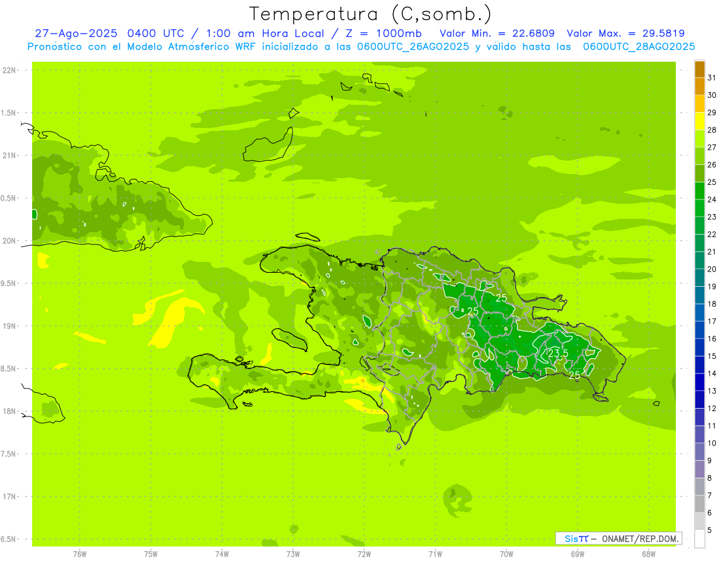Click "Valor Max. = 29.5819"
The image size is (728, 562).
[x=625, y=33]
